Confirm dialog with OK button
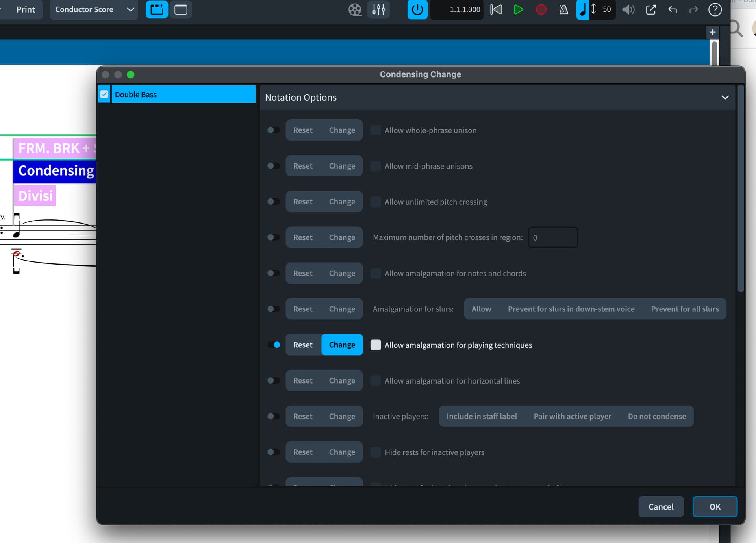This screenshot has width=756, height=543. click(x=715, y=506)
